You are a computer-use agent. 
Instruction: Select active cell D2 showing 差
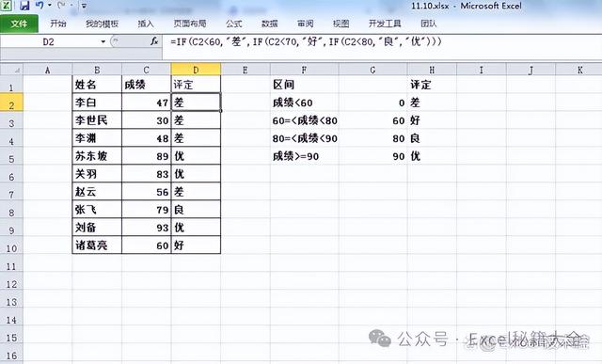(196, 103)
